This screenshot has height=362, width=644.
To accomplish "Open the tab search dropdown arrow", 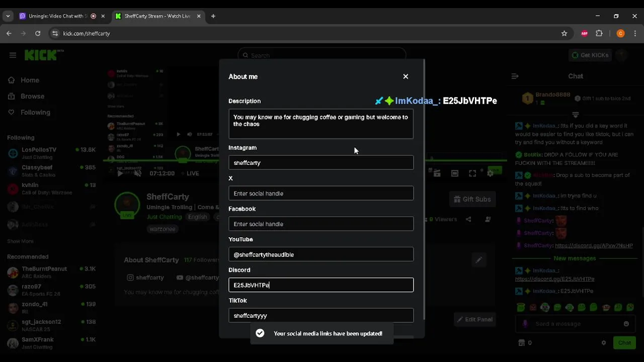I will click(x=8, y=16).
